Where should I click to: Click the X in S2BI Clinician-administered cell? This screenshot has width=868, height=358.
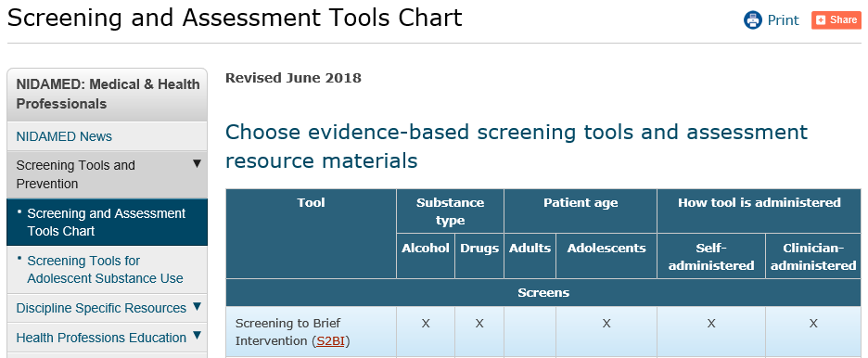pos(813,323)
